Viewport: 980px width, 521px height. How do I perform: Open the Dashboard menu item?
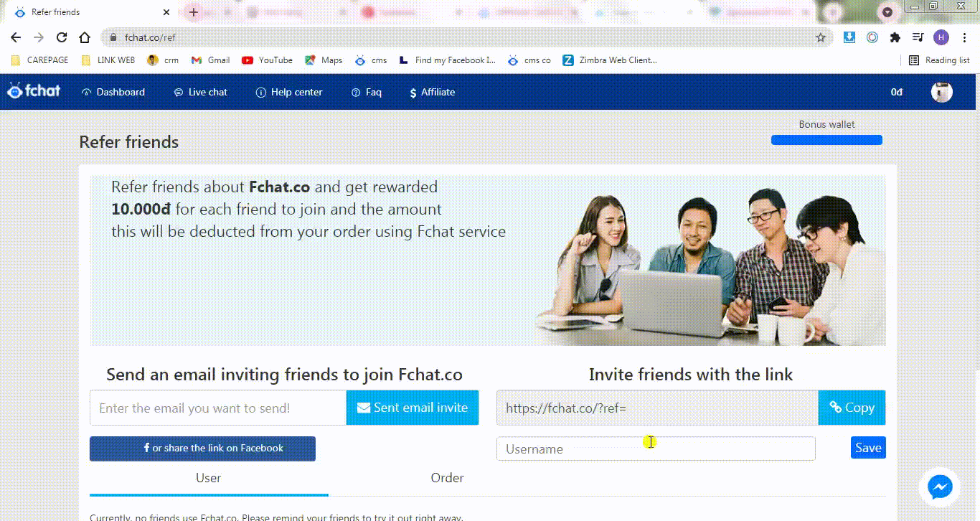click(113, 92)
